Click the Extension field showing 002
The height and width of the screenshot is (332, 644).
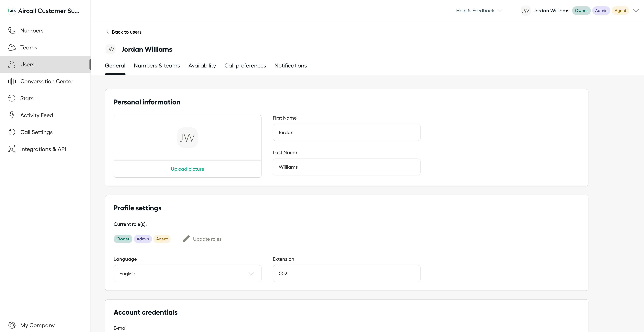coord(347,273)
